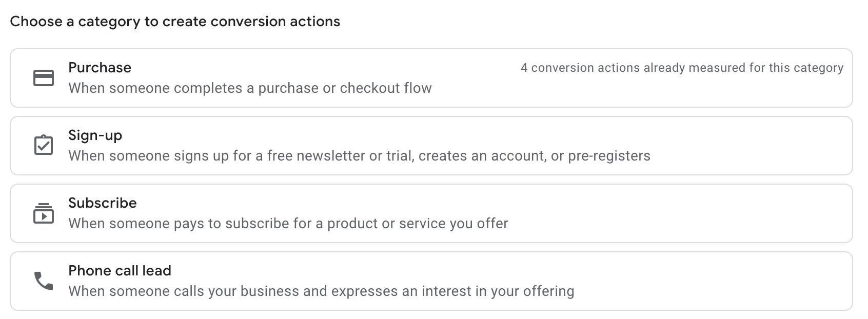Select the "Purchase" category title

pyautogui.click(x=100, y=68)
